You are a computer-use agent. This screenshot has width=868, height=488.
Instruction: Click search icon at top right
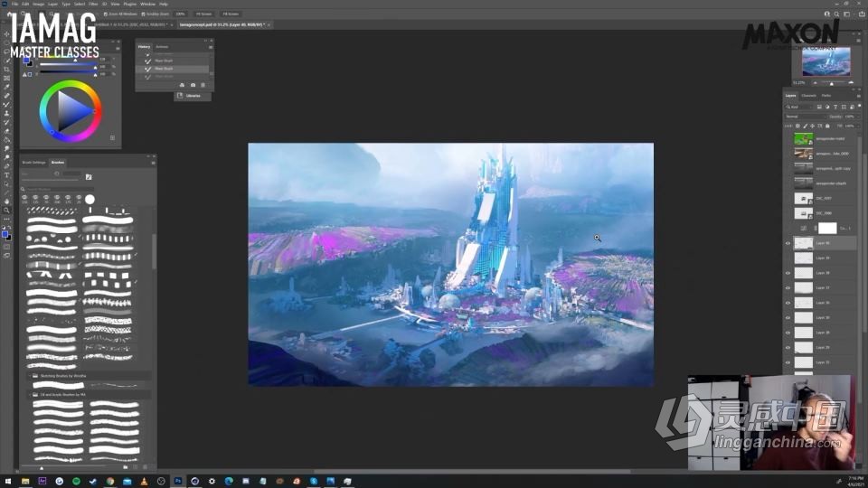[836, 14]
